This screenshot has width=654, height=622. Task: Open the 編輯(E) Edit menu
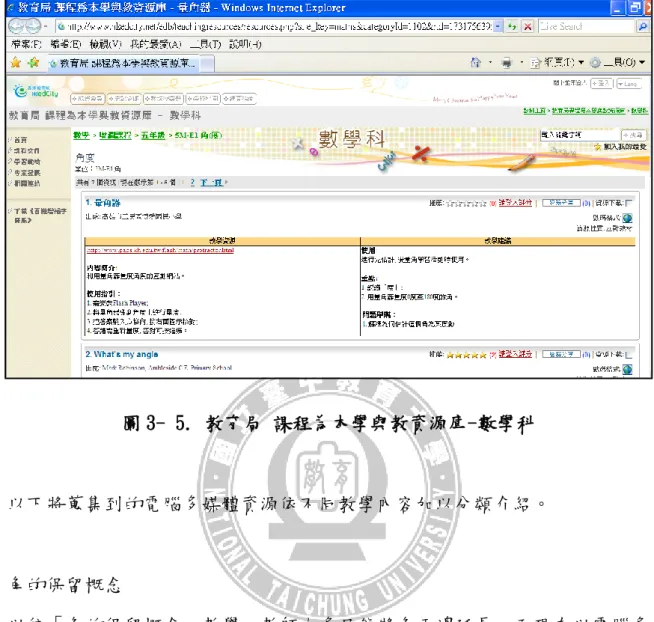click(x=65, y=44)
